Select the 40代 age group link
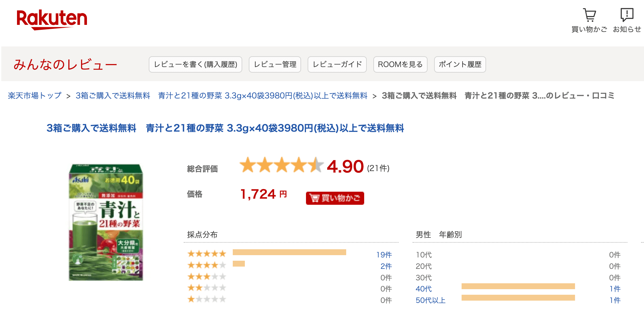 [424, 289]
